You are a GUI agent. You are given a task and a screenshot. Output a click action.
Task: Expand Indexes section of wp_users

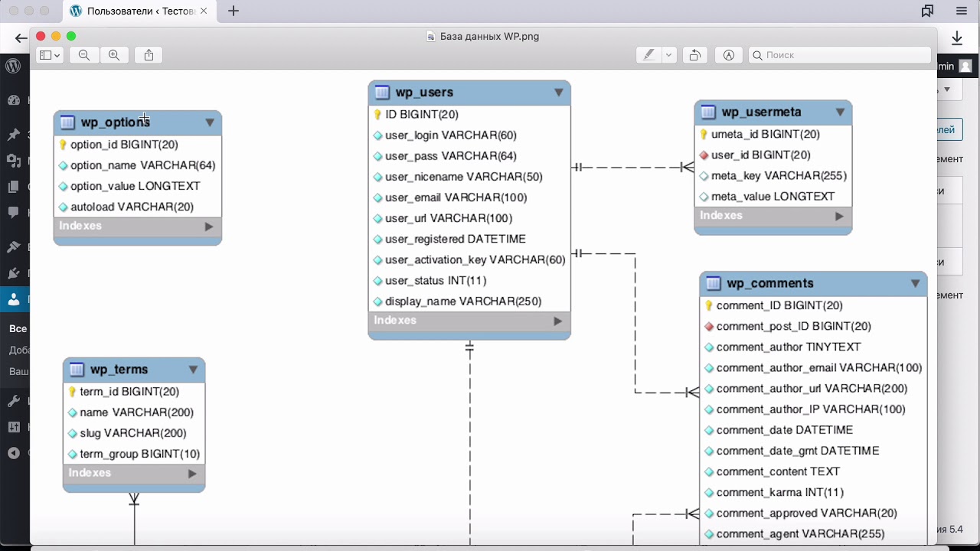558,321
